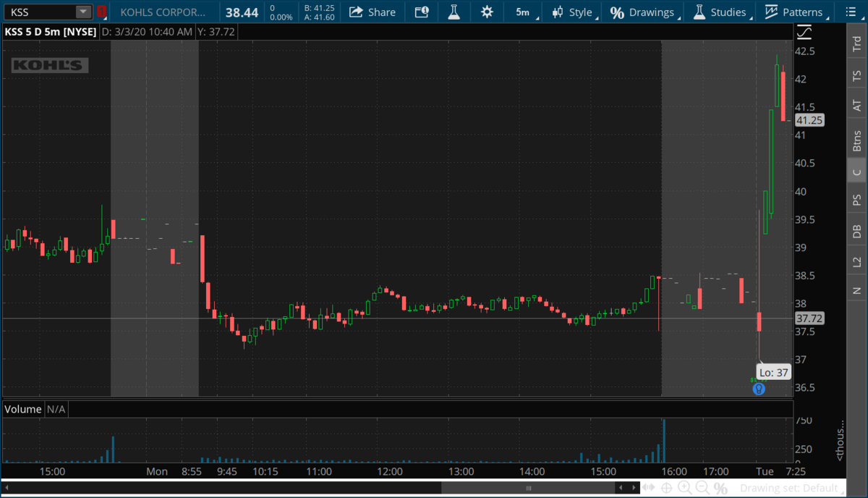Click the N/A volume value
The height and width of the screenshot is (498, 868).
56,409
